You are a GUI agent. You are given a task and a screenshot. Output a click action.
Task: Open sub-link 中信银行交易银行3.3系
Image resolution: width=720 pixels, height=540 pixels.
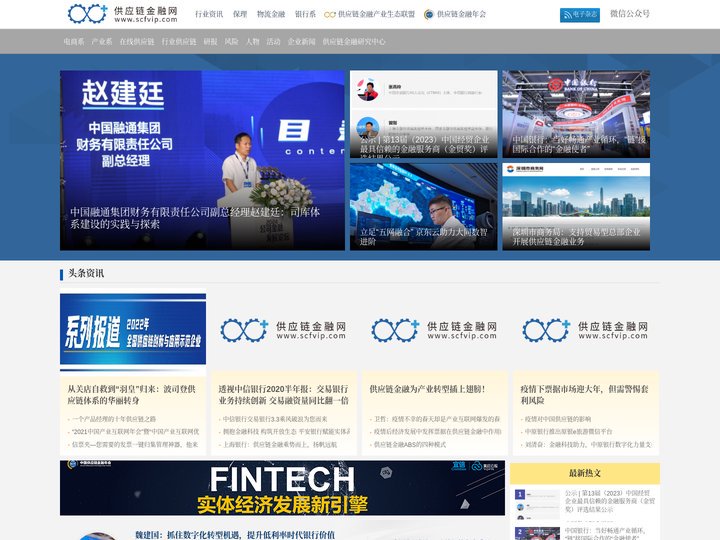275,419
